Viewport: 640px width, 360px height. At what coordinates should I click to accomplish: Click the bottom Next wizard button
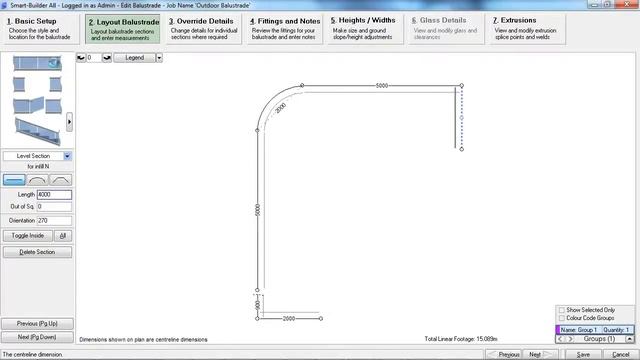540,355
